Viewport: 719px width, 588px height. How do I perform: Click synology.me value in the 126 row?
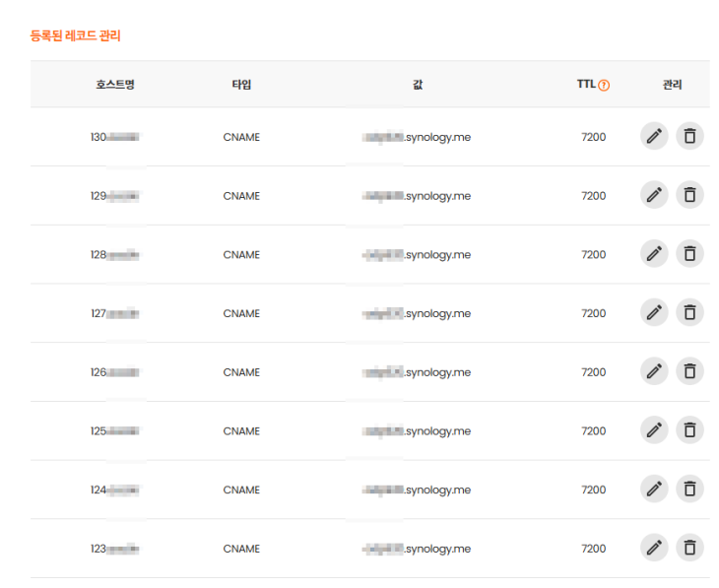417,372
